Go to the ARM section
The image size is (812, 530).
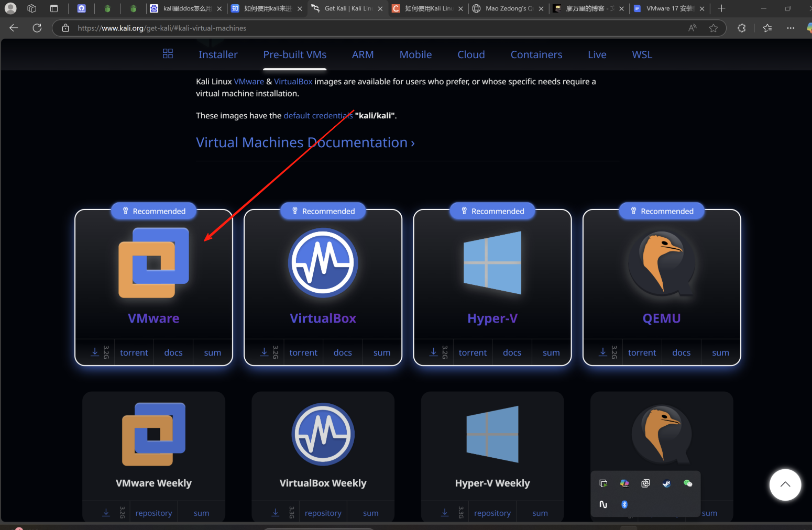[x=363, y=54]
